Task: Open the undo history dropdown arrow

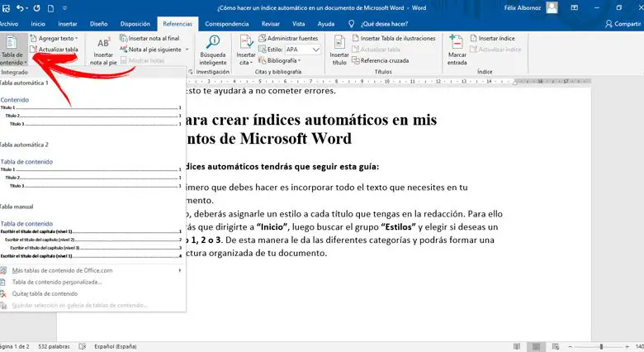Action: coord(26,8)
